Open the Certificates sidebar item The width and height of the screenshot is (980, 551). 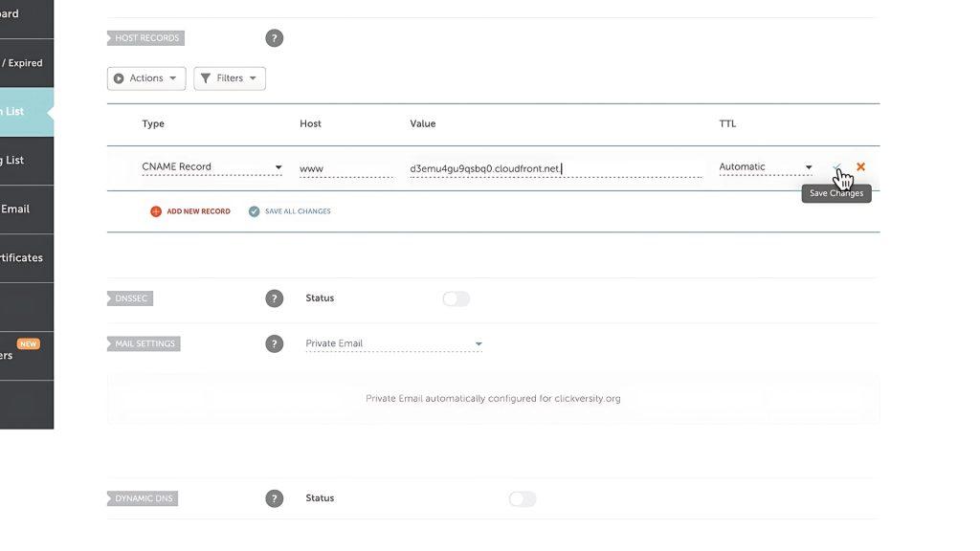(27, 258)
